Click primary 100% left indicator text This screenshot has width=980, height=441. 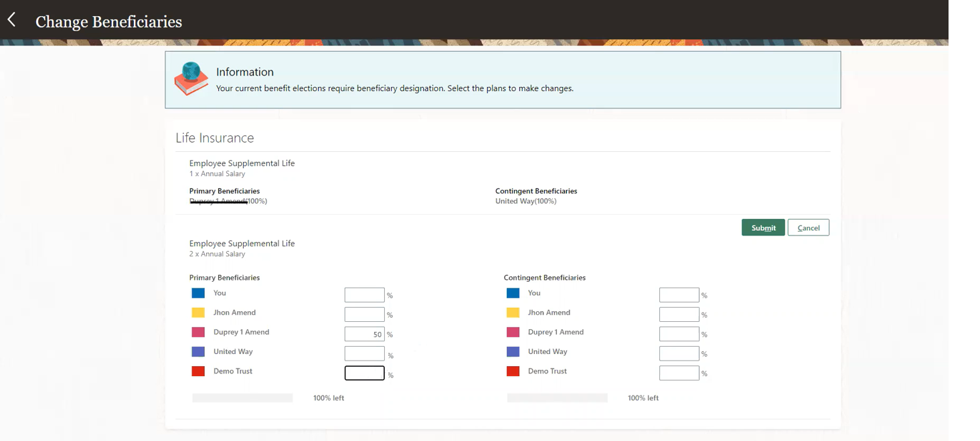(x=329, y=398)
